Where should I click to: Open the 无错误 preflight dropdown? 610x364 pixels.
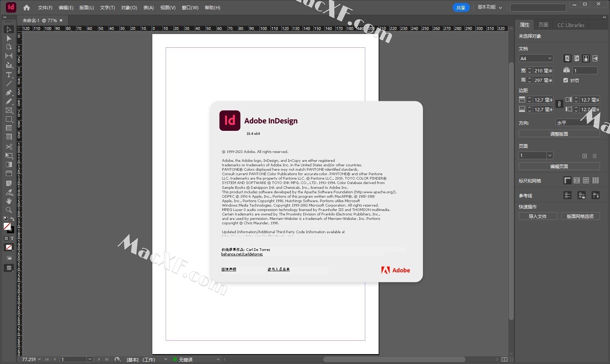pyautogui.click(x=218, y=359)
